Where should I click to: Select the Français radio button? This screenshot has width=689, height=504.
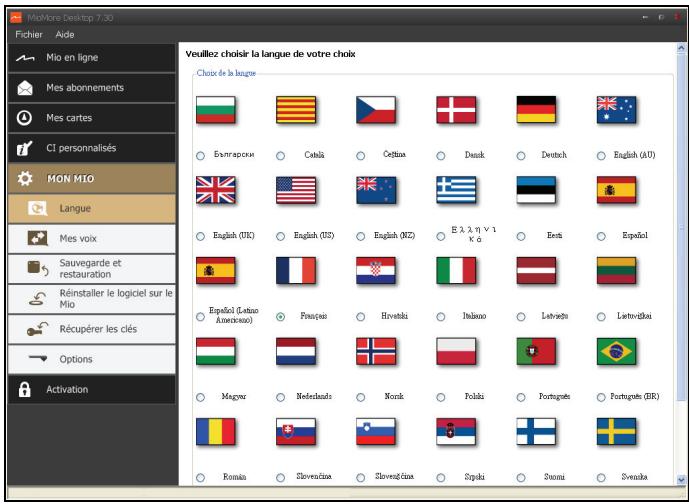click(280, 317)
